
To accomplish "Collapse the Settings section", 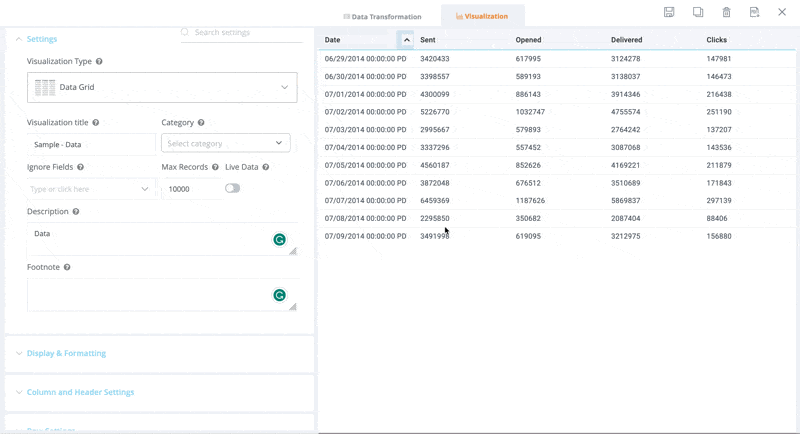I will click(x=41, y=39).
